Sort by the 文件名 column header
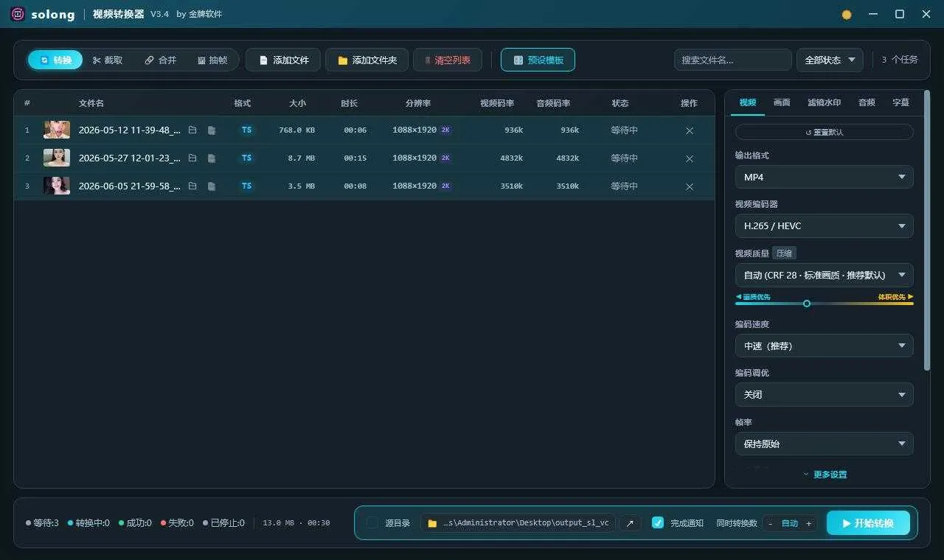This screenshot has height=560, width=944. tap(91, 103)
